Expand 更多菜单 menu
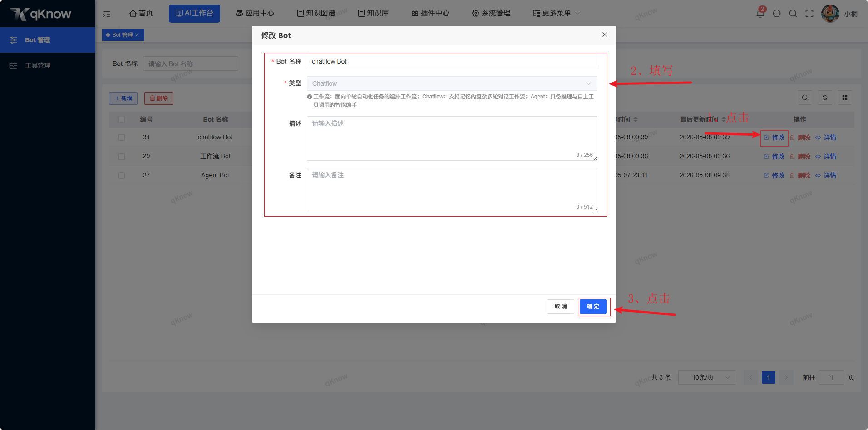The height and width of the screenshot is (430, 868). click(556, 13)
